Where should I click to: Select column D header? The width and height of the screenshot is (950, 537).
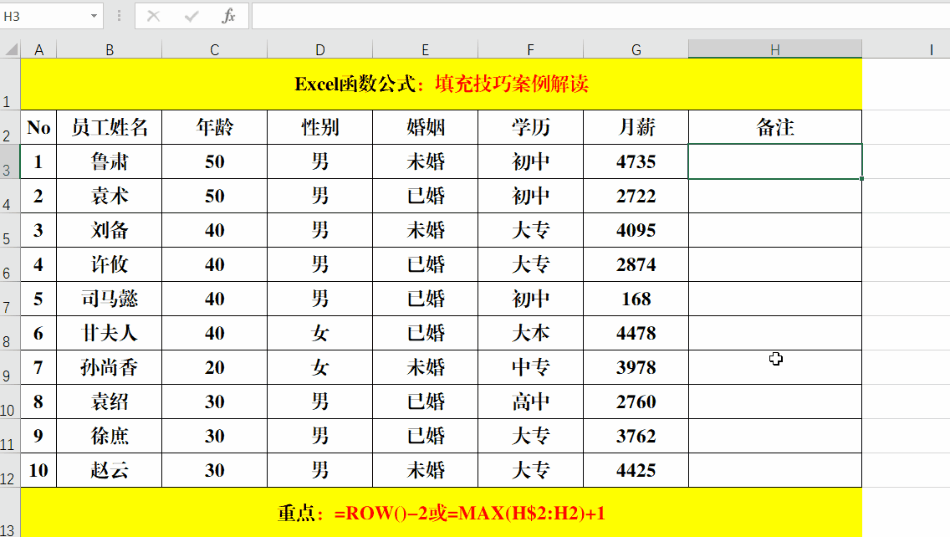click(x=320, y=50)
